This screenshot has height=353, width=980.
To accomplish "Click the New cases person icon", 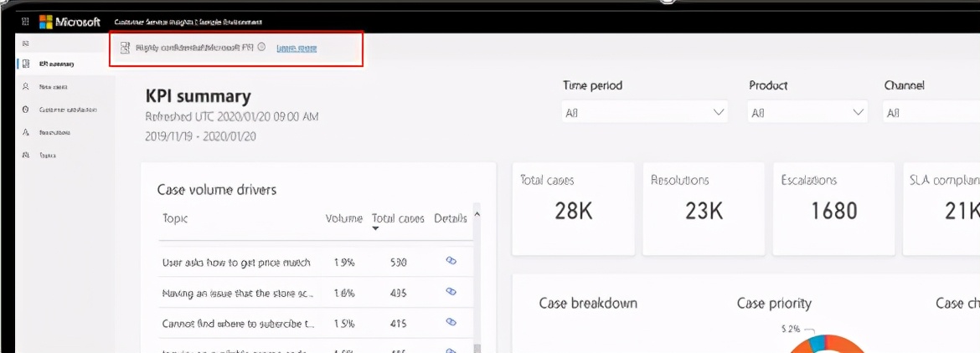I will pyautogui.click(x=26, y=87).
